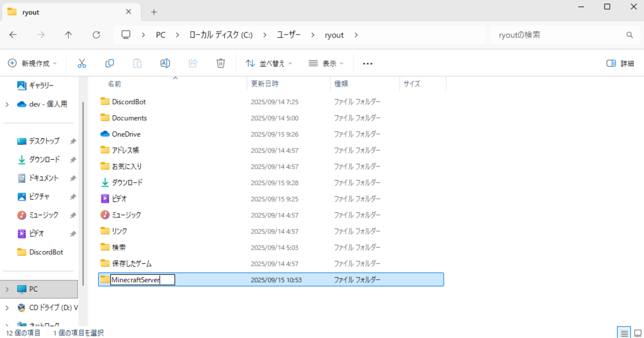Click the search magnifier icon
Screen dimensions: 644x338
coord(629,35)
